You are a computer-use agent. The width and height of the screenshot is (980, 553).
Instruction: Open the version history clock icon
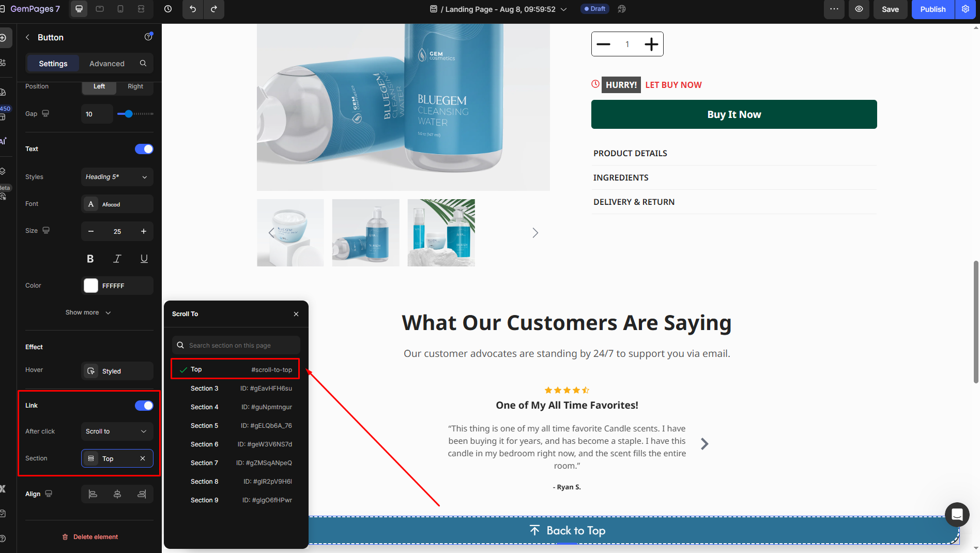(168, 9)
